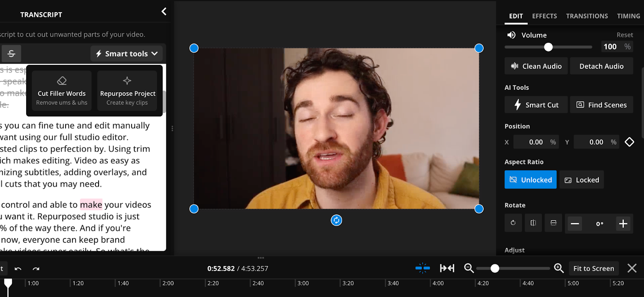Screen dimensions: 644x297
Task: Reset the volume setting
Action: 625,35
